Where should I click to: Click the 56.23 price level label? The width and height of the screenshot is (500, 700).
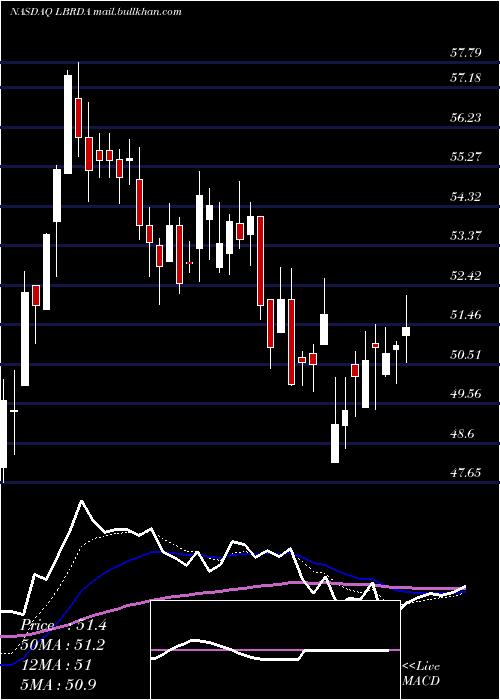tap(466, 117)
